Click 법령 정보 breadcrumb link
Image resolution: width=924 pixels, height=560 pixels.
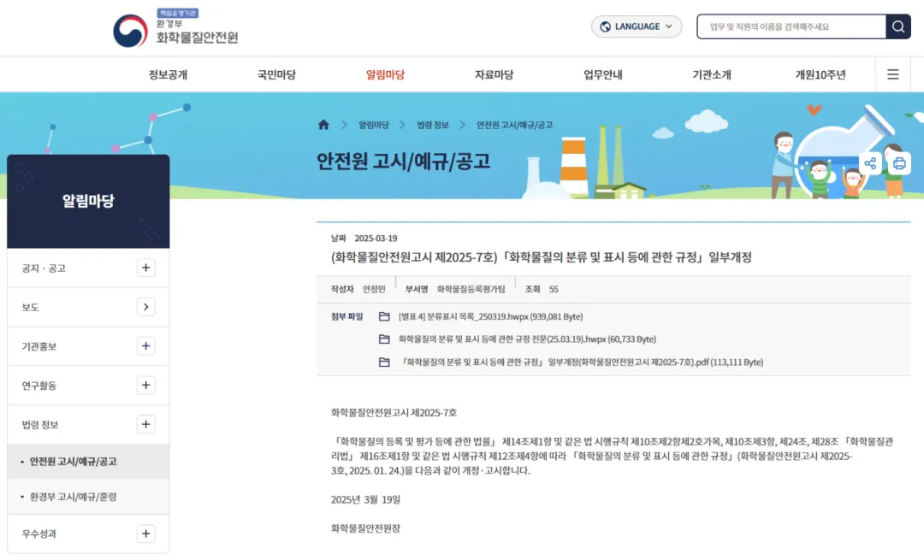pyautogui.click(x=432, y=125)
